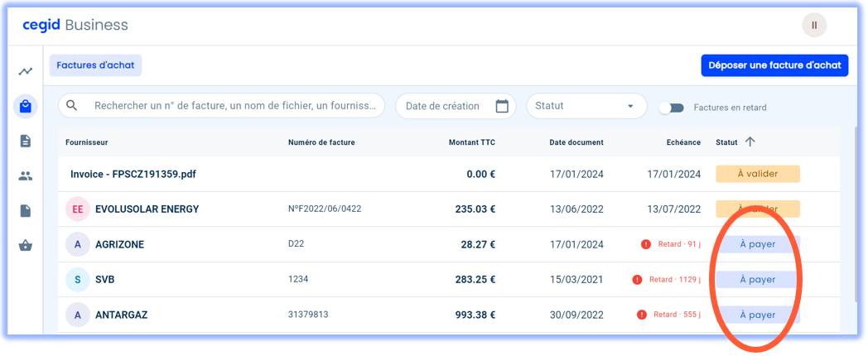Sort by Statut using the arrow icon
The width and height of the screenshot is (868, 356).
coord(750,142)
